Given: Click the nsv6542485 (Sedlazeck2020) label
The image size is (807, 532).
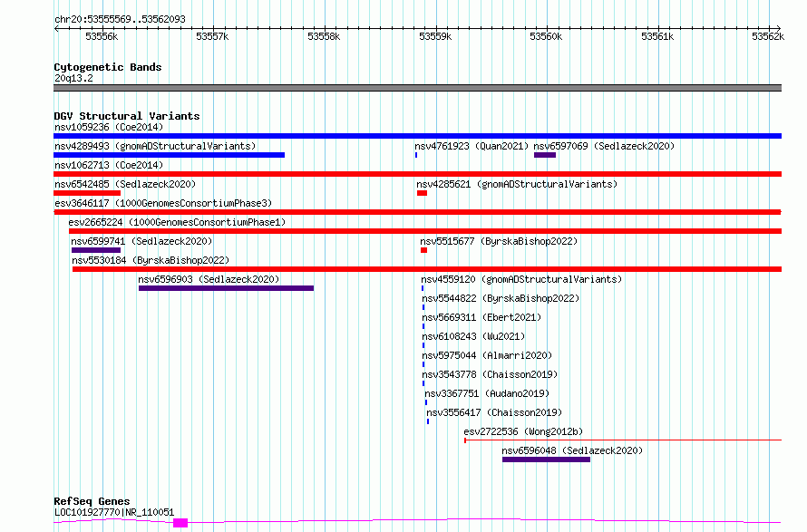Looking at the screenshot, I should pos(125,184).
